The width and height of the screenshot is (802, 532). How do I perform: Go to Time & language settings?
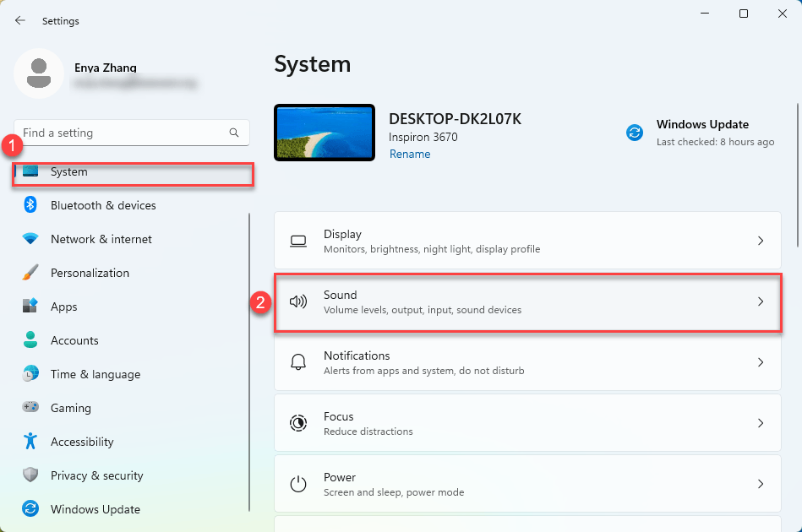[x=95, y=374]
